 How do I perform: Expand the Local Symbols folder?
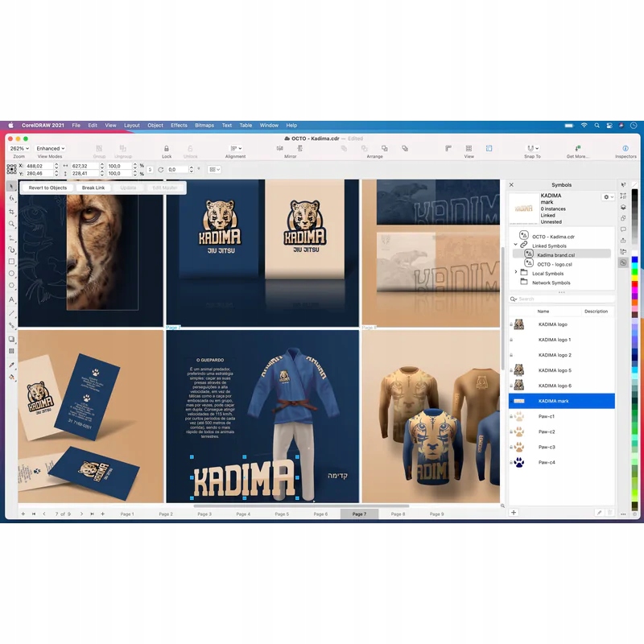pos(515,272)
